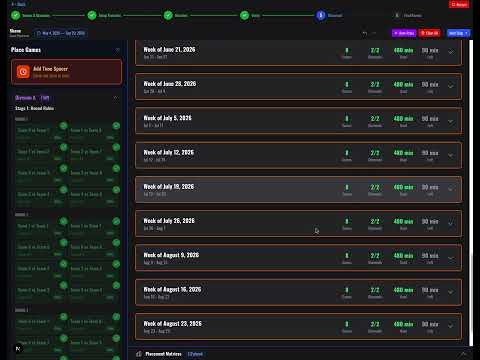Expand the Week of June 28, 2026 card
This screenshot has height=360, width=480.
pos(451,86)
